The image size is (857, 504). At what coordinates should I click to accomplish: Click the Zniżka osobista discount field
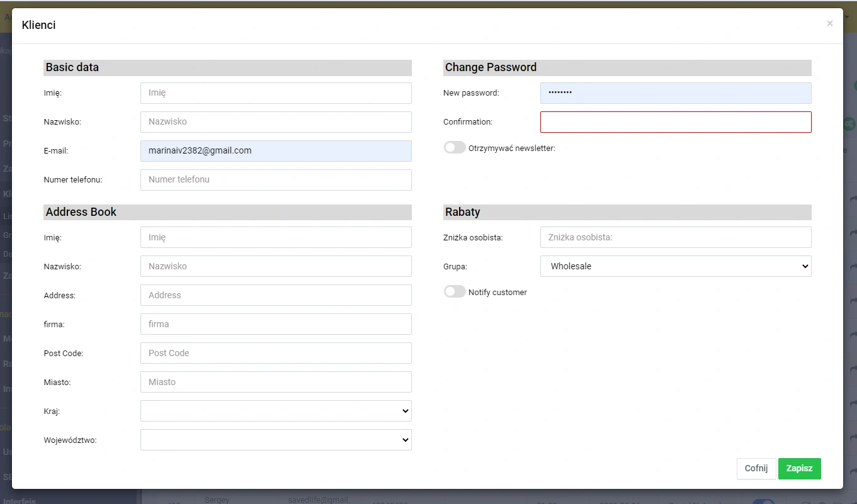click(x=676, y=237)
